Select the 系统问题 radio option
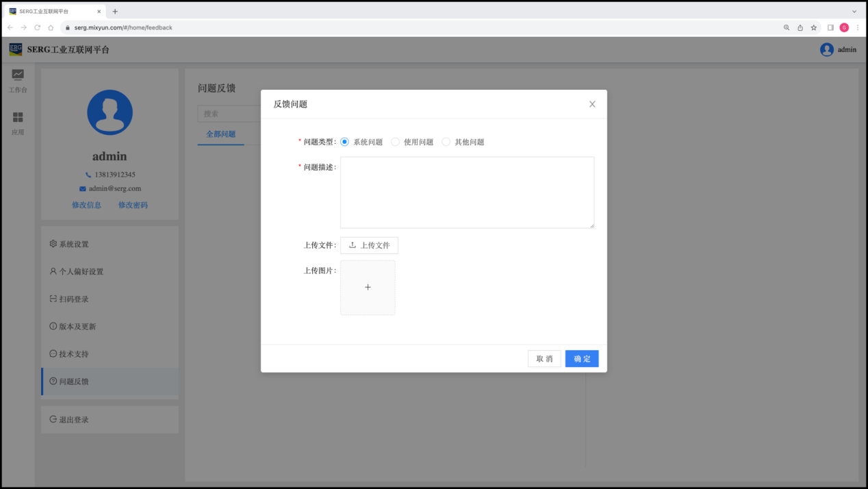This screenshot has width=868, height=489. click(x=345, y=142)
